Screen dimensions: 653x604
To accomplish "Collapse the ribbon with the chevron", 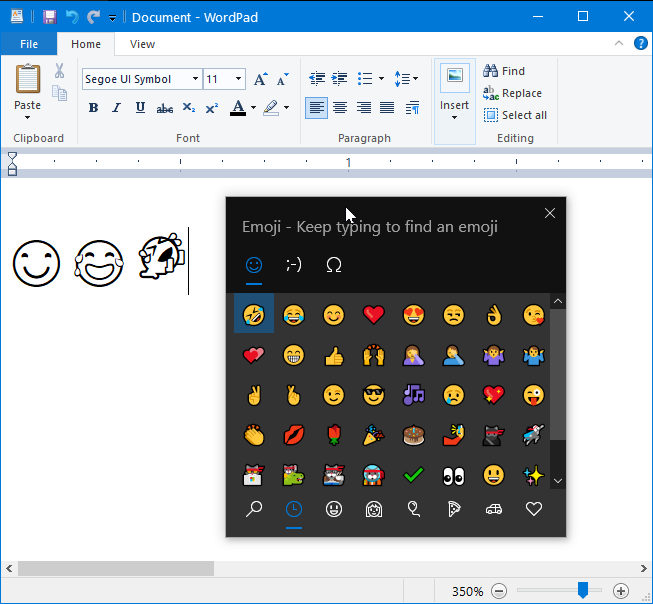I will tap(619, 43).
